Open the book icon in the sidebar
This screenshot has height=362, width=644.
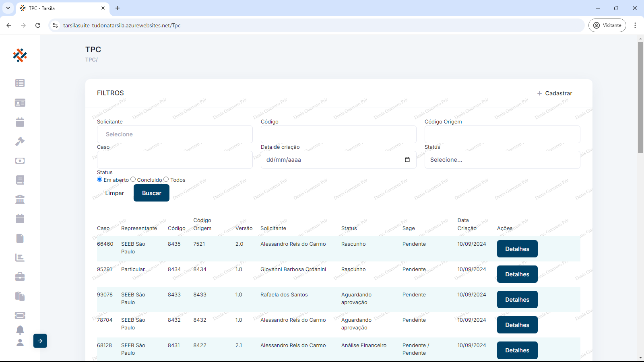point(20,180)
